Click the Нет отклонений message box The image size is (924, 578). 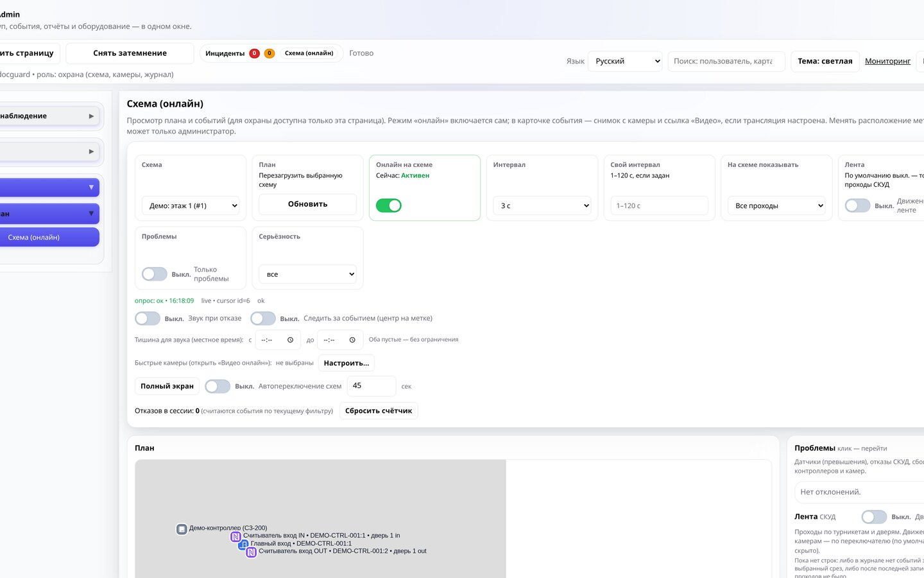point(859,492)
